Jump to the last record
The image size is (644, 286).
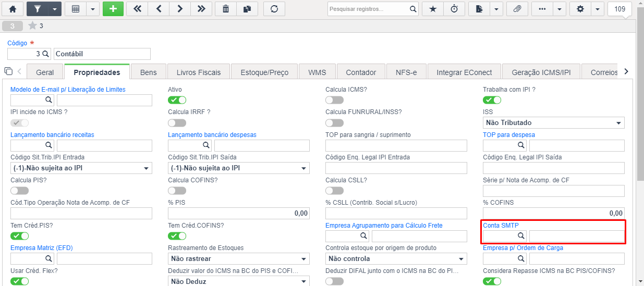[201, 9]
